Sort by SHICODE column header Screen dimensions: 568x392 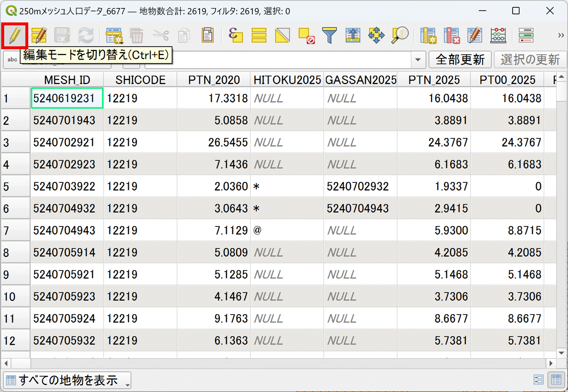pos(140,80)
